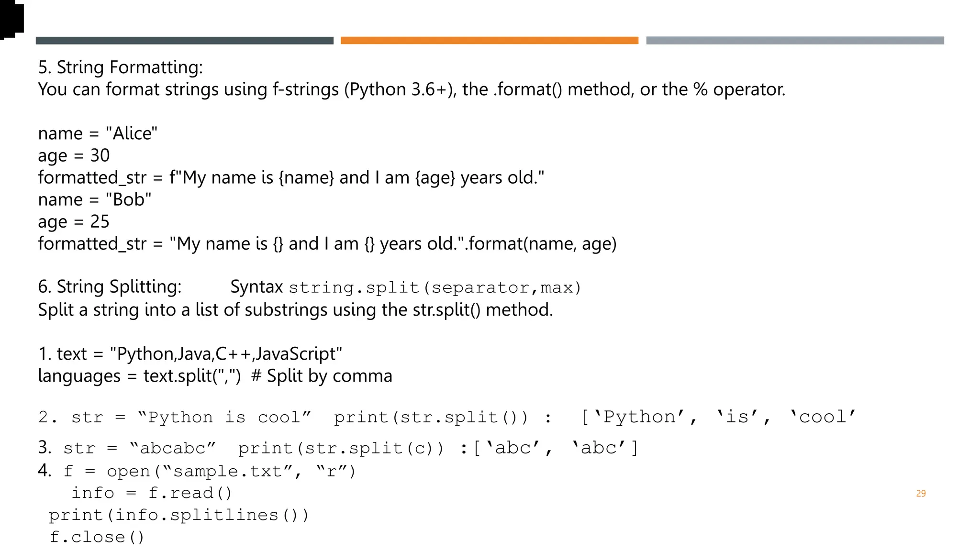Click the text = "Python,Java,C++,JavaScript" line
Viewport: 980px width, 551px height.
pos(190,354)
